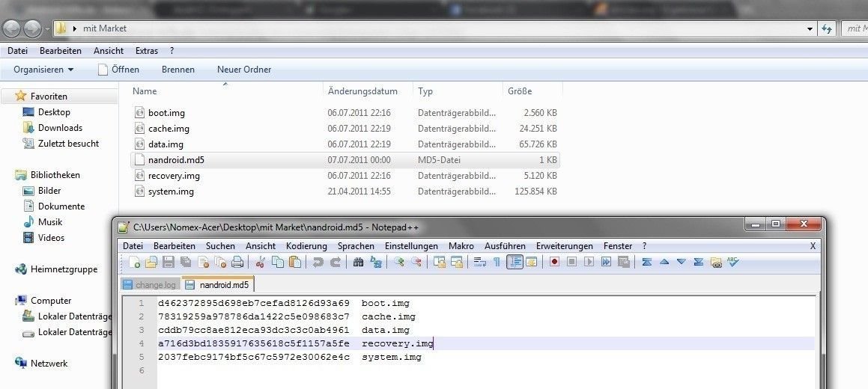The height and width of the screenshot is (389, 868).
Task: Close the current document using toolbar icon
Action: pyautogui.click(x=204, y=262)
